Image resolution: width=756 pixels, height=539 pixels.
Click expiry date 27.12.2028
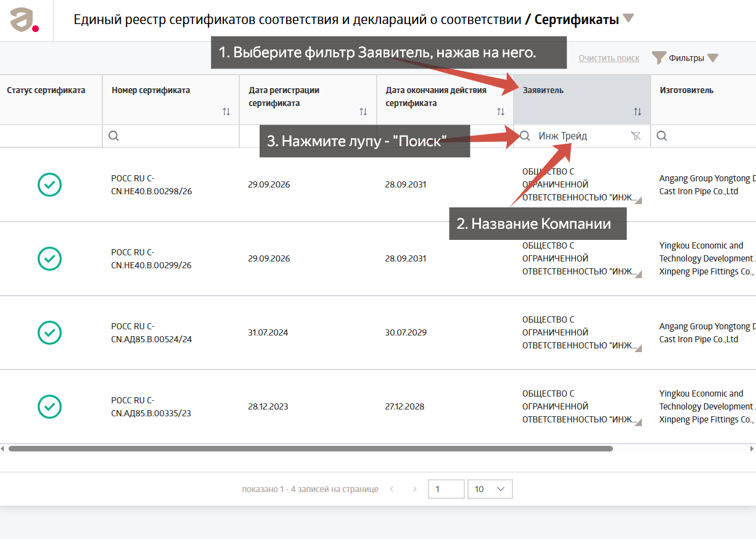[x=405, y=406]
